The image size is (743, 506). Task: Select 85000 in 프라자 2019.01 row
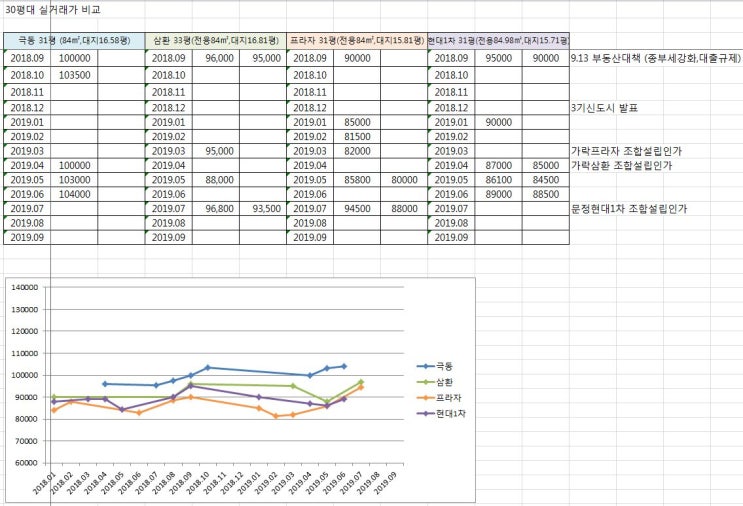357,122
